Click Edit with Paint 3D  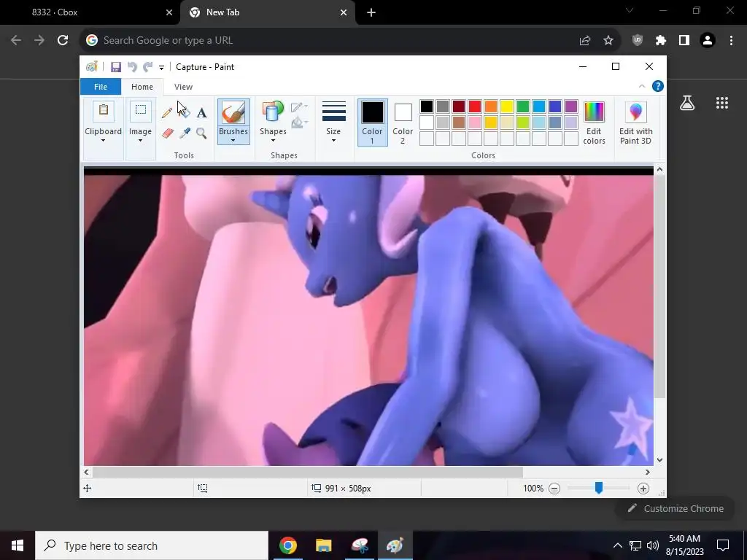[635, 122]
